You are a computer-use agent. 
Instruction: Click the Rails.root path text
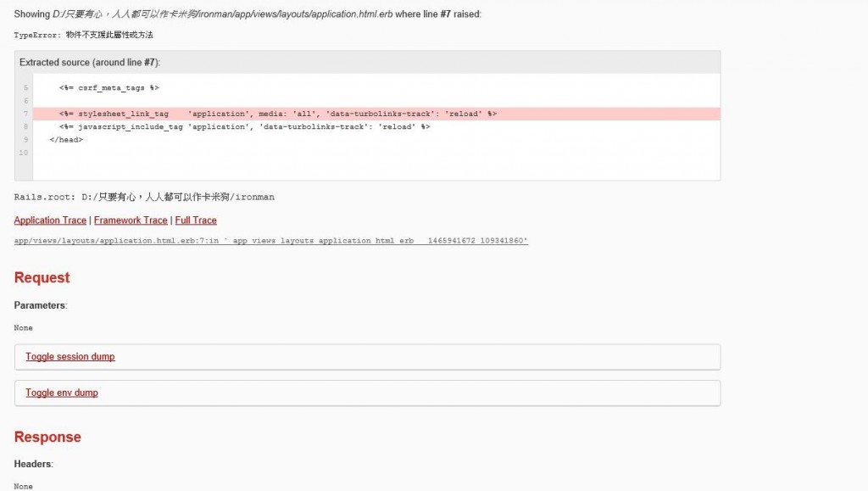[x=144, y=197]
